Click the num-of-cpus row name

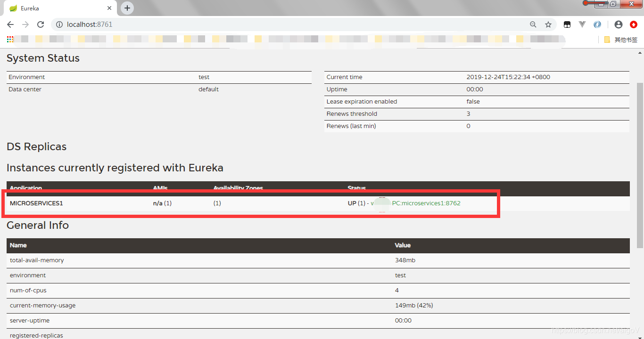pos(28,291)
